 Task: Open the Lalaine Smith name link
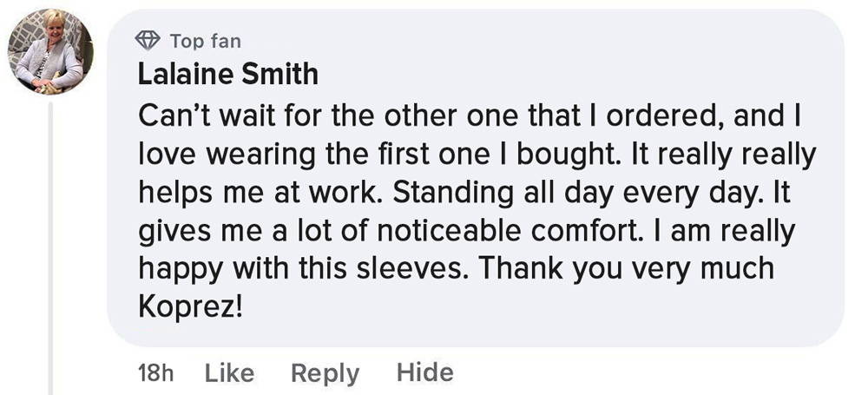pos(228,75)
